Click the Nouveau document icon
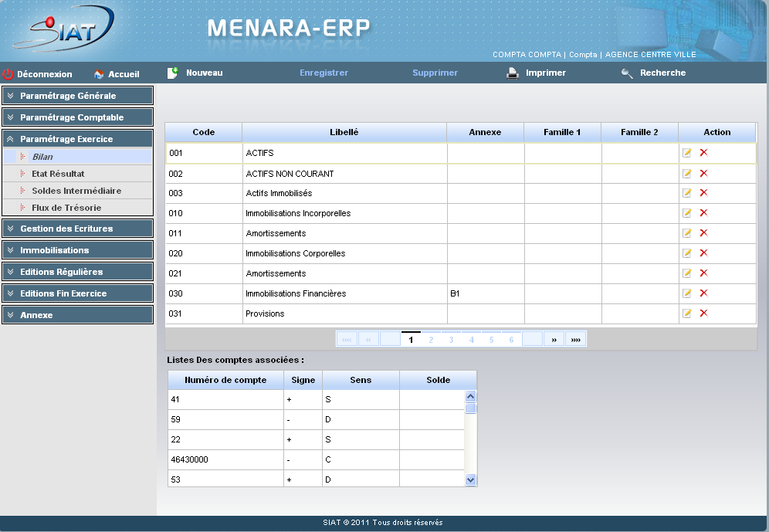Image resolution: width=769 pixels, height=532 pixels. 173,73
